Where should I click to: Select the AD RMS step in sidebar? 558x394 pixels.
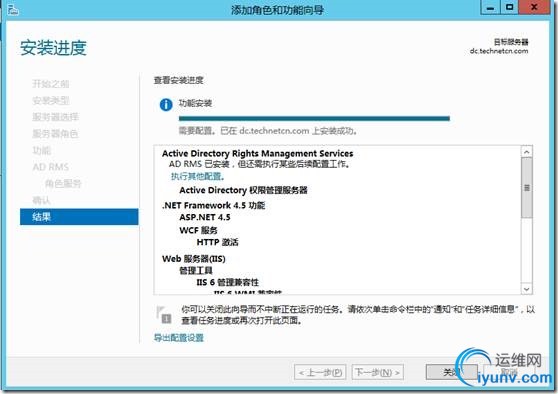click(x=51, y=167)
